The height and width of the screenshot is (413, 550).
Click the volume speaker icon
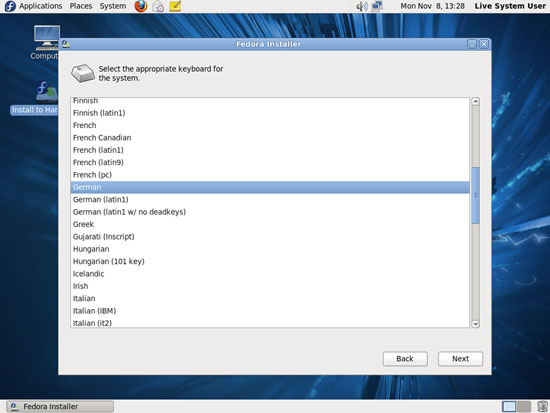(362, 6)
